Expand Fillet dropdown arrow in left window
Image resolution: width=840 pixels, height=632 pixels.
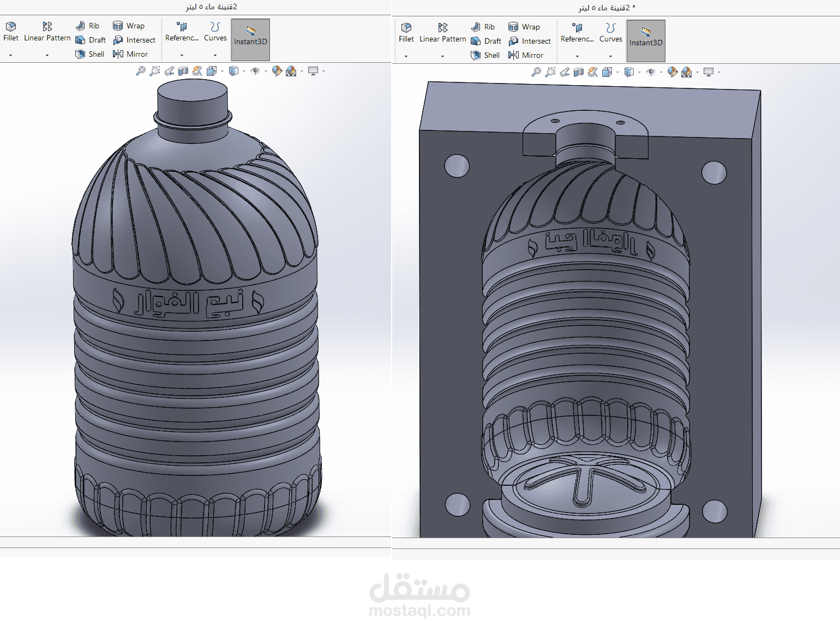10,55
